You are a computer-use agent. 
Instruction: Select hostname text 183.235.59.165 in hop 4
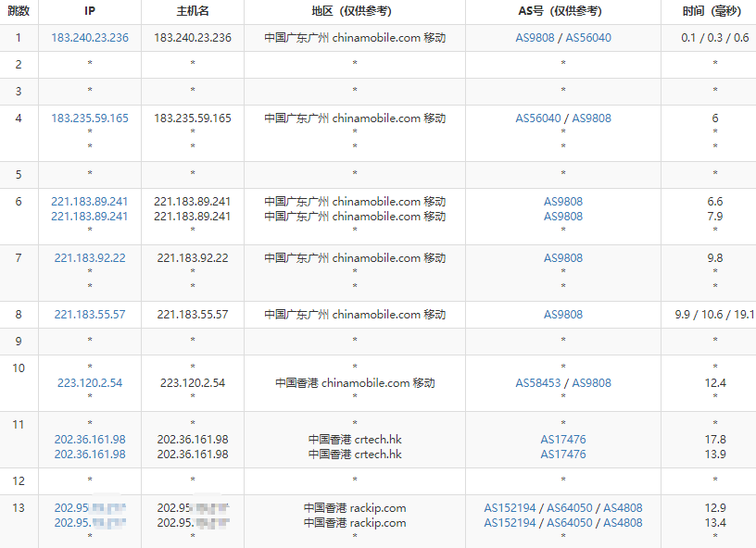point(193,118)
